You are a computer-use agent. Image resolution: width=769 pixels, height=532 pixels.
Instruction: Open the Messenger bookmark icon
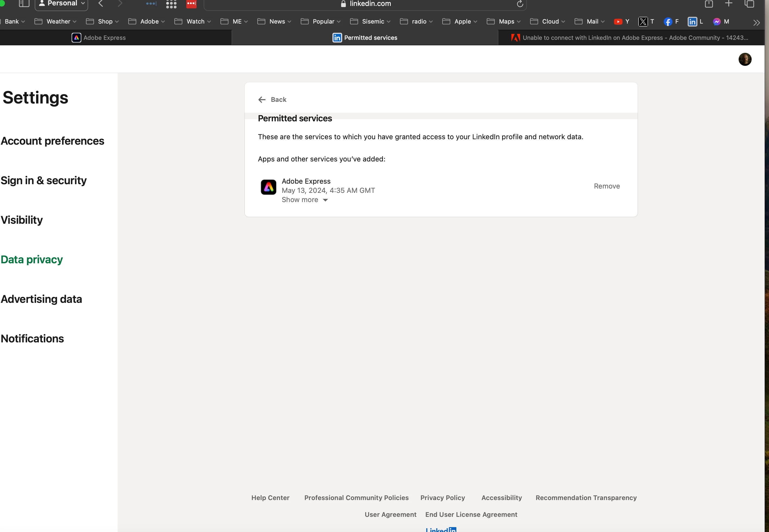tap(717, 22)
